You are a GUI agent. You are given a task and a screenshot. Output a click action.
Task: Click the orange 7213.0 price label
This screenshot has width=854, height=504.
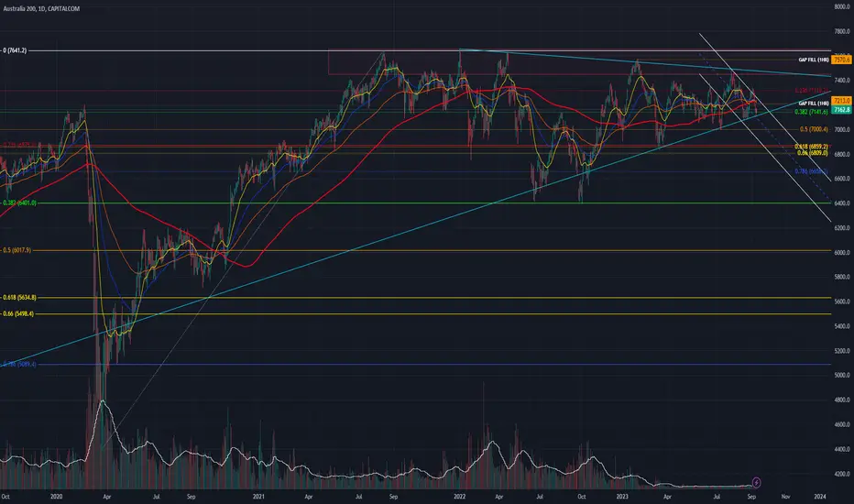click(x=841, y=101)
